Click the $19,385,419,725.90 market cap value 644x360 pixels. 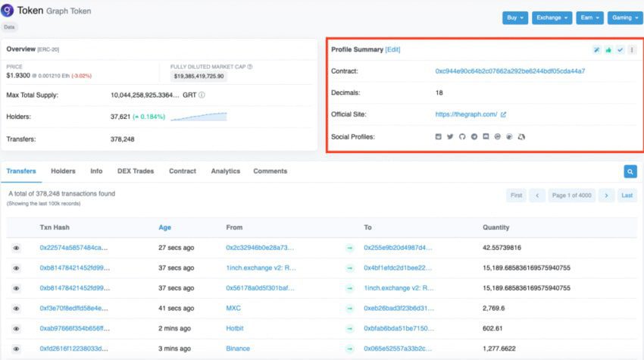click(199, 76)
